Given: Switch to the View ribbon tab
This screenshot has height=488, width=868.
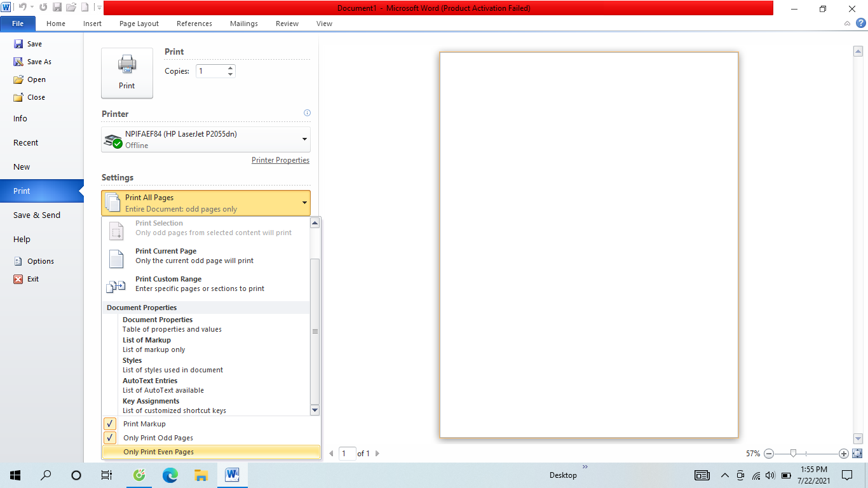Looking at the screenshot, I should click(324, 24).
